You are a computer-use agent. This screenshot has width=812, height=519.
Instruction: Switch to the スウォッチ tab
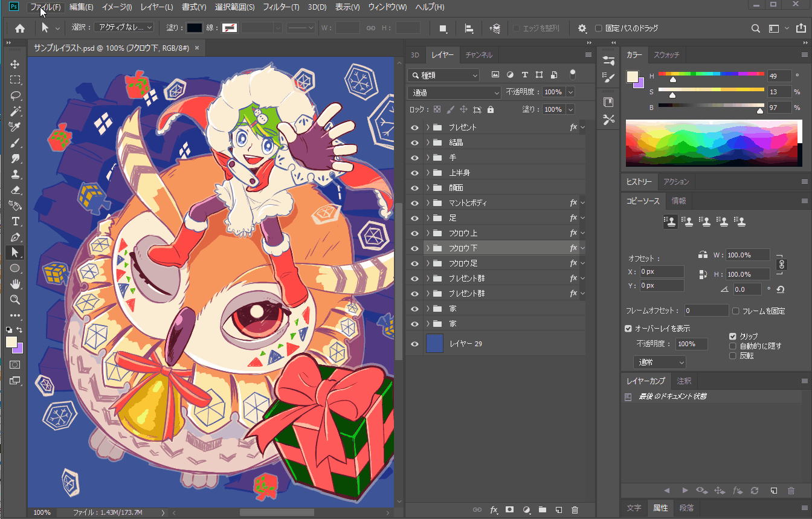666,55
